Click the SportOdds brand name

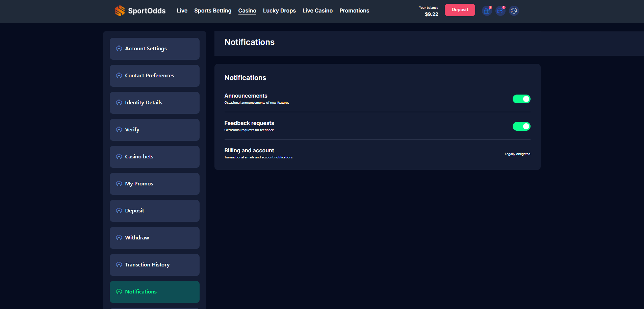point(147,11)
